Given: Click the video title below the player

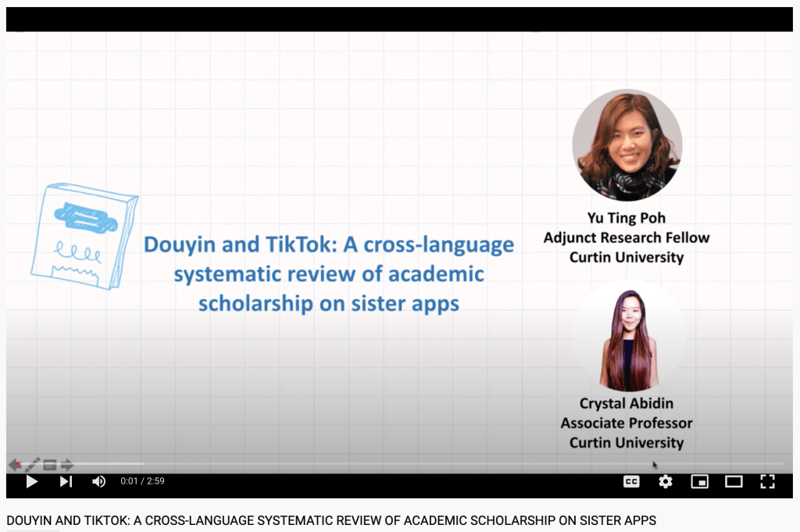Looking at the screenshot, I should coord(331,520).
